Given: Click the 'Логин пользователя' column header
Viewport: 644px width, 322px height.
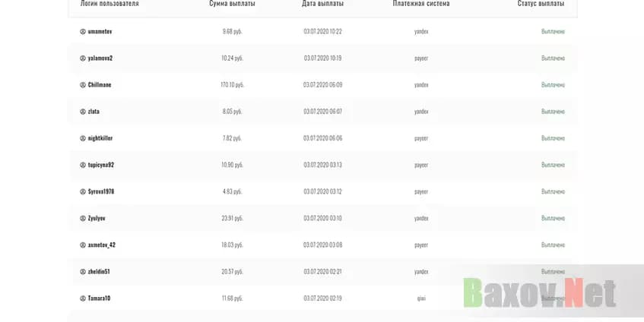Looking at the screenshot, I should click(x=109, y=4).
